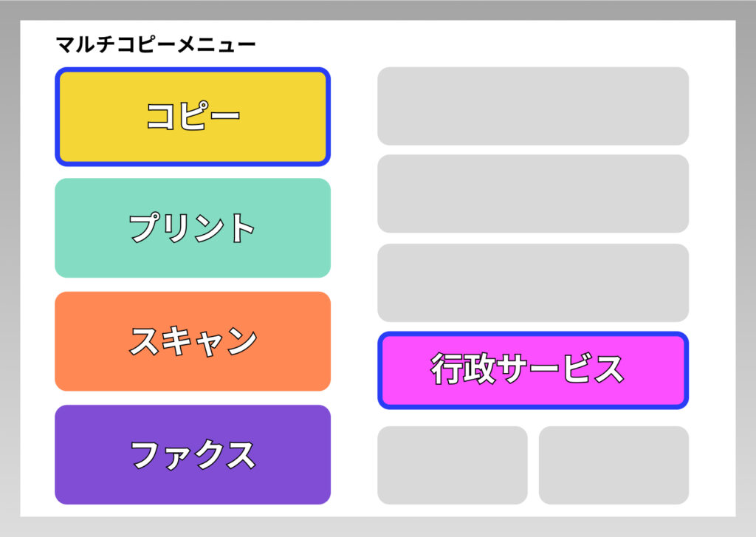Open the orange スキャン option
The height and width of the screenshot is (537, 756).
tap(193, 341)
